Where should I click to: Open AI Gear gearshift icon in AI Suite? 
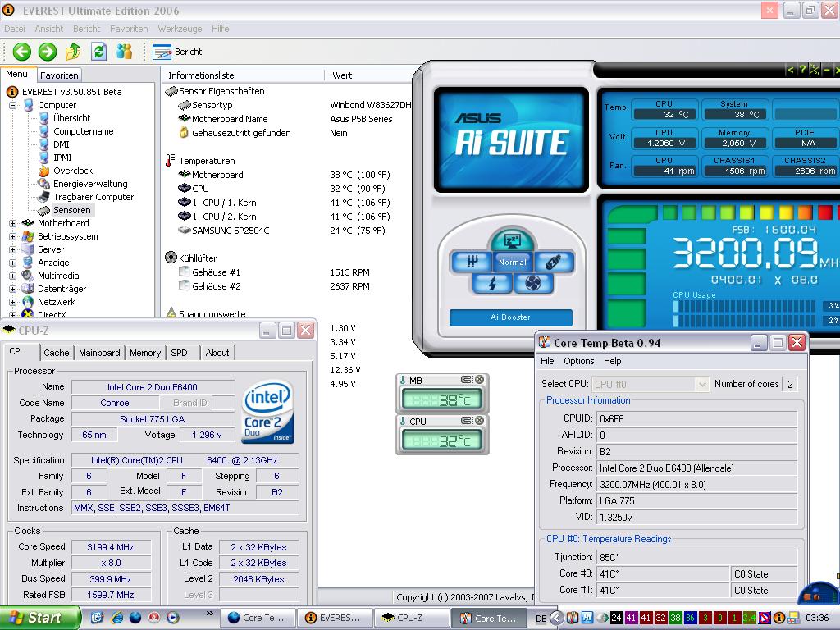pos(472,262)
